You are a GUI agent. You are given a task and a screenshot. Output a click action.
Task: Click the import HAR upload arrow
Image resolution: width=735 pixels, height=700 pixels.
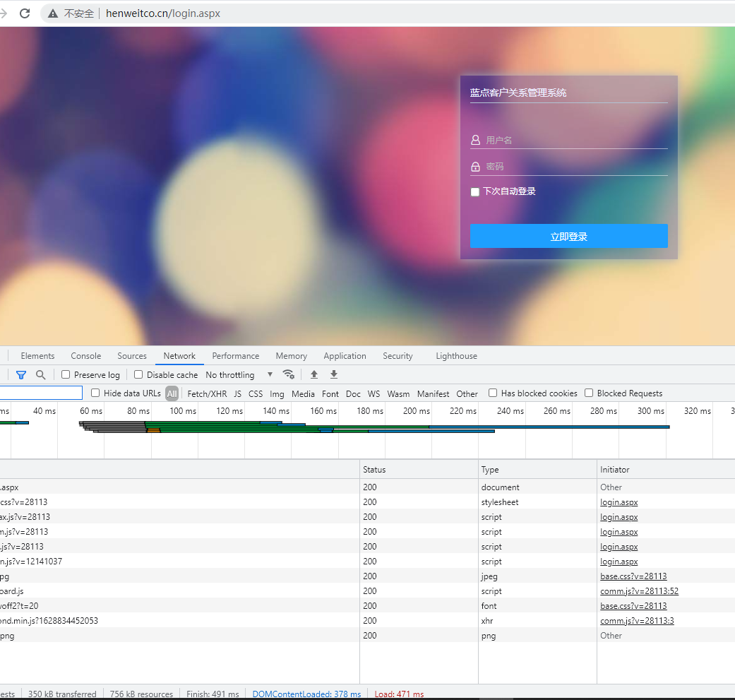point(314,374)
